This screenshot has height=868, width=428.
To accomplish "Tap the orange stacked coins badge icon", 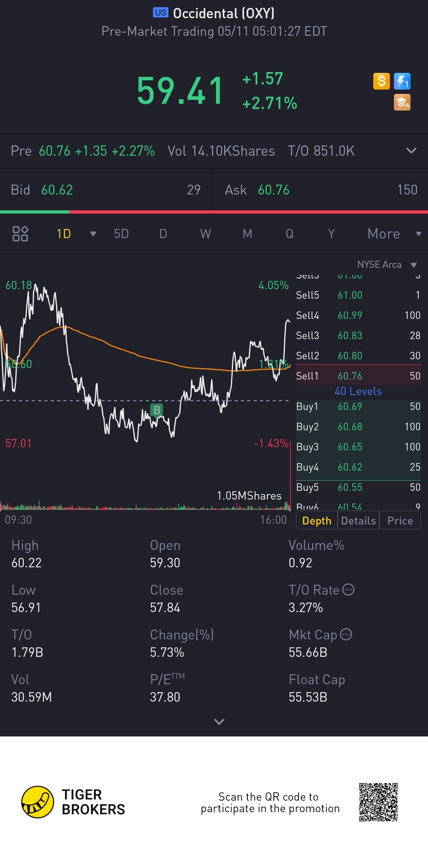I will coord(402,102).
